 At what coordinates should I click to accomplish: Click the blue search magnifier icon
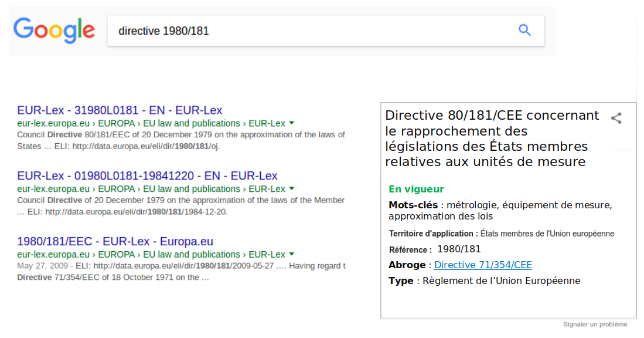point(524,30)
